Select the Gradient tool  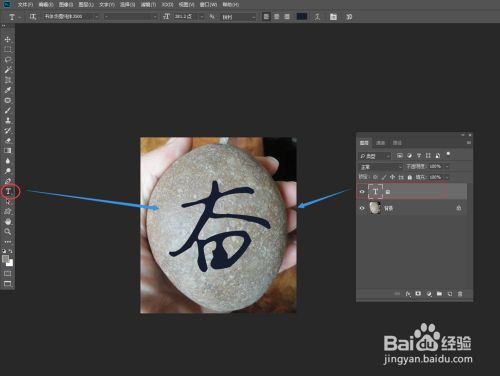click(8, 151)
